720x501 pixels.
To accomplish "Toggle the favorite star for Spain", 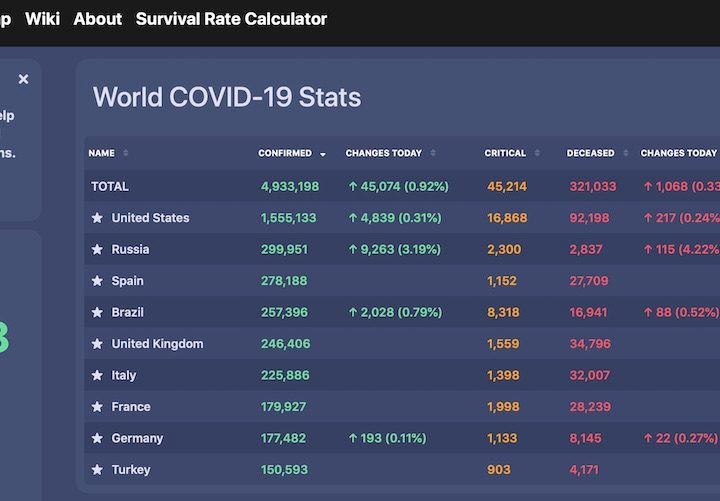I will tap(97, 281).
